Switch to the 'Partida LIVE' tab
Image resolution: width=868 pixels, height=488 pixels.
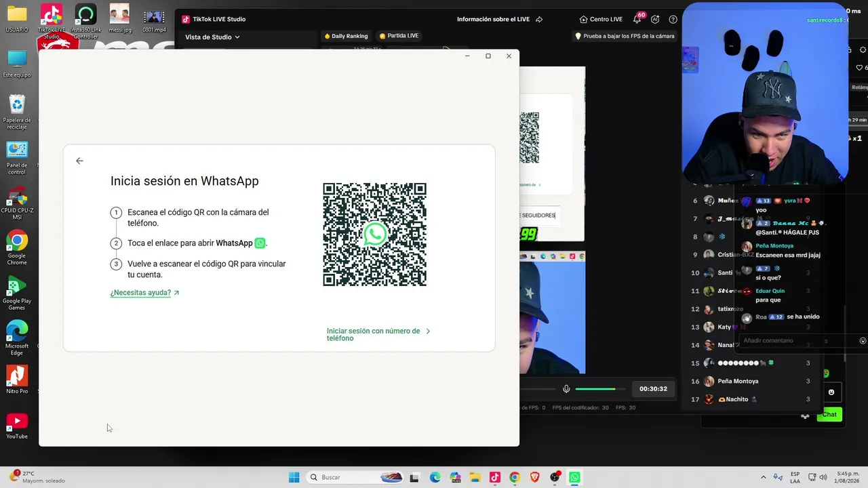399,36
